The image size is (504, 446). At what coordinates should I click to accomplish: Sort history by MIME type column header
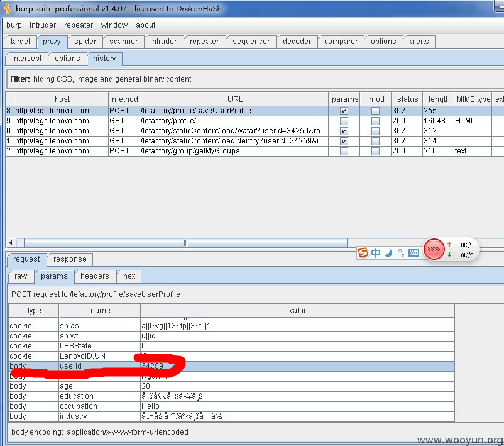(473, 99)
